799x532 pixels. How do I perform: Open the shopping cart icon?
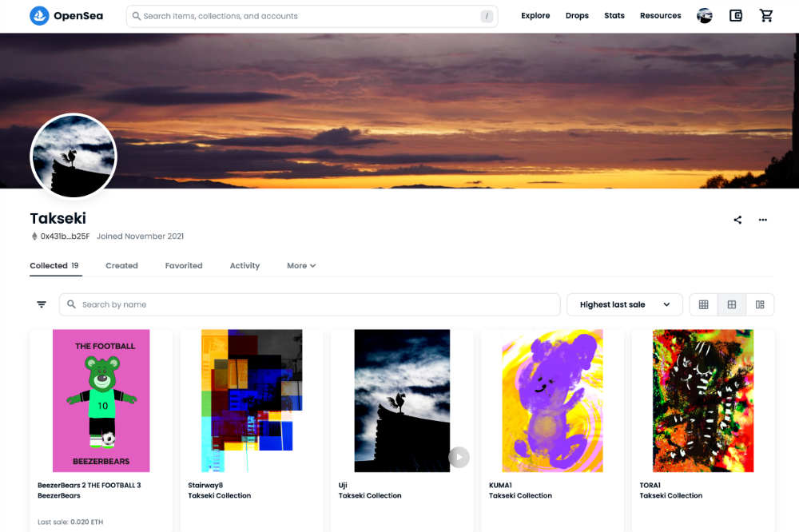766,16
